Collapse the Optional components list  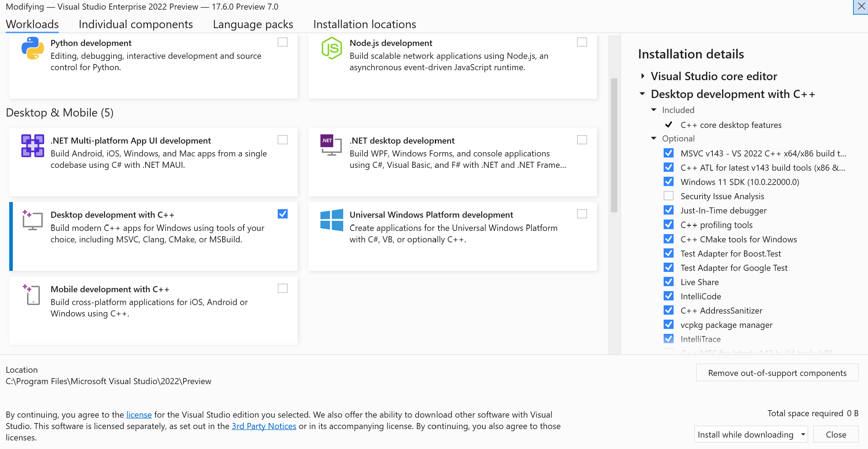click(x=654, y=138)
